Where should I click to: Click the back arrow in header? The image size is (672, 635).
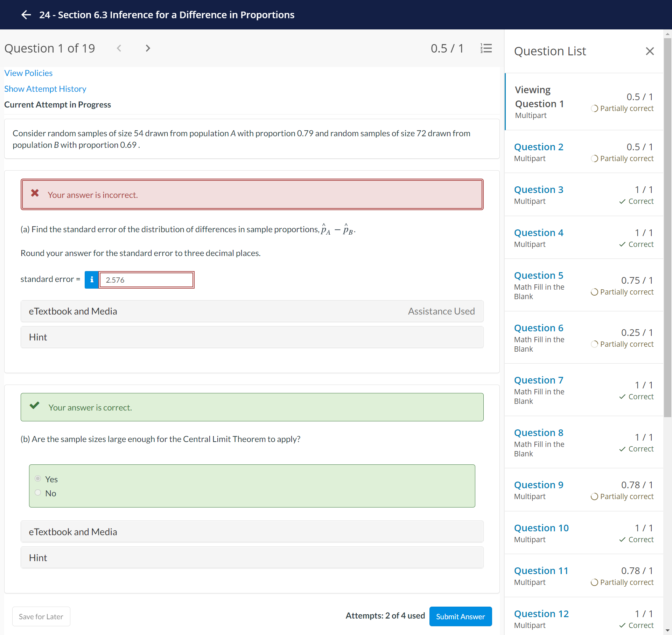pos(26,15)
